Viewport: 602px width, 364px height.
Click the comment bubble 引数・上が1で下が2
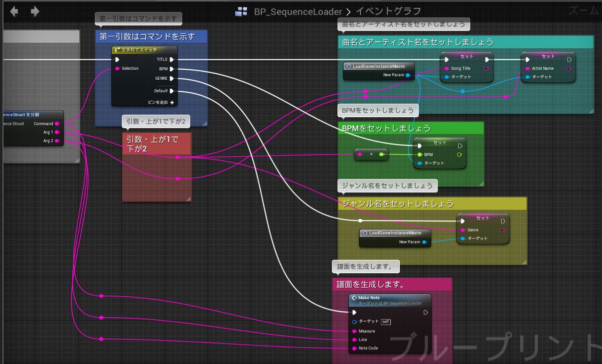tap(156, 121)
